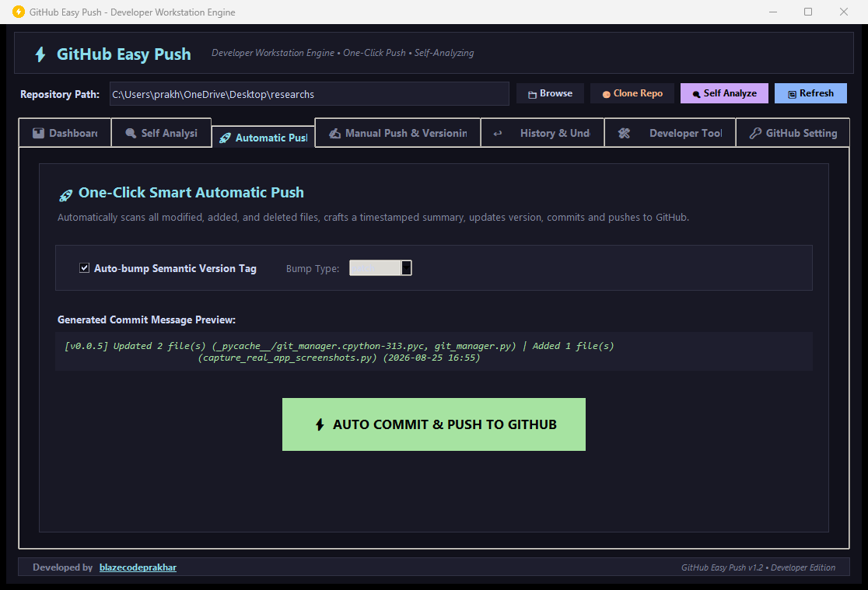Click the Repository Path input field
The image size is (868, 590).
point(309,94)
